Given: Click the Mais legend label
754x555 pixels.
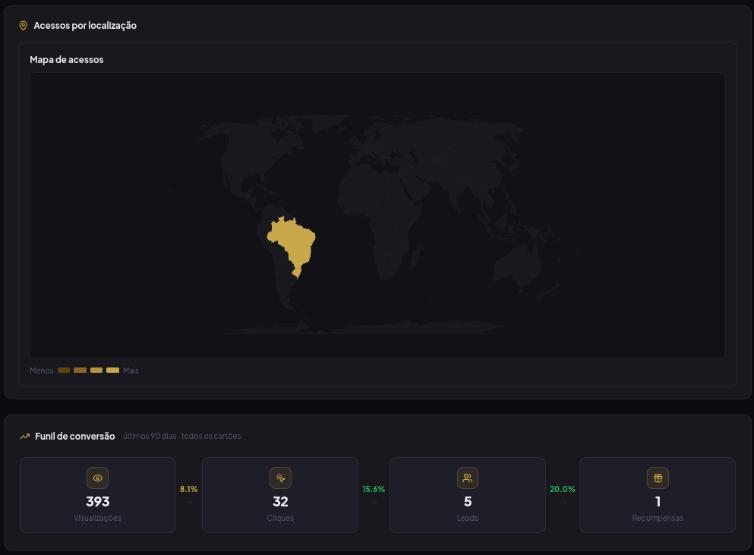Looking at the screenshot, I should (x=131, y=371).
